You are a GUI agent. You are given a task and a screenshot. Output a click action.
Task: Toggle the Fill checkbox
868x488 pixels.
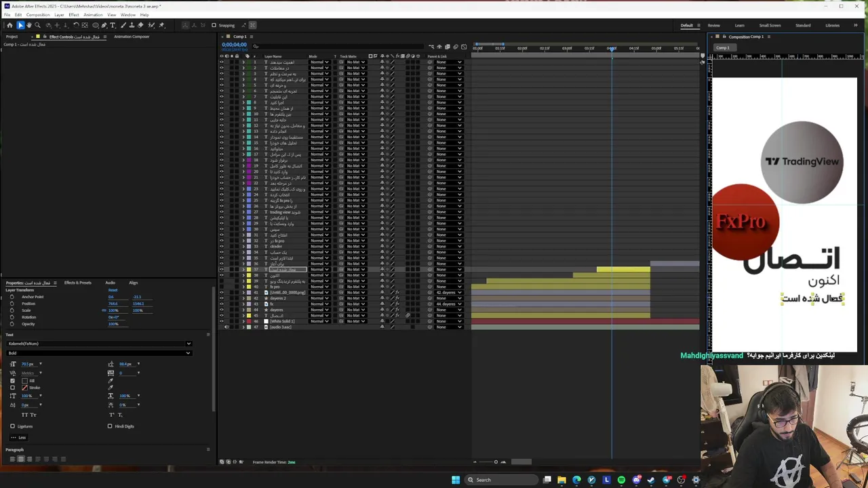click(12, 381)
